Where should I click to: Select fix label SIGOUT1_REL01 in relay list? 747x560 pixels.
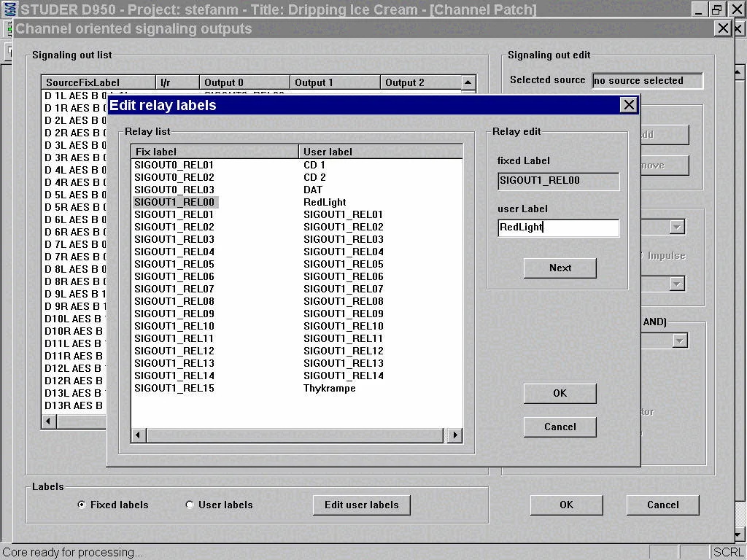click(174, 214)
